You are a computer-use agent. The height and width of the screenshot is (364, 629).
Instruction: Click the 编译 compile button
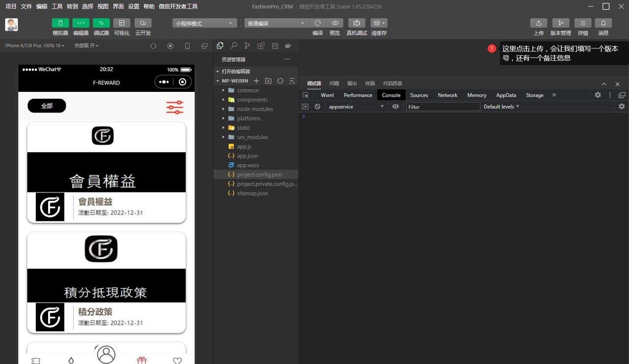(x=317, y=23)
